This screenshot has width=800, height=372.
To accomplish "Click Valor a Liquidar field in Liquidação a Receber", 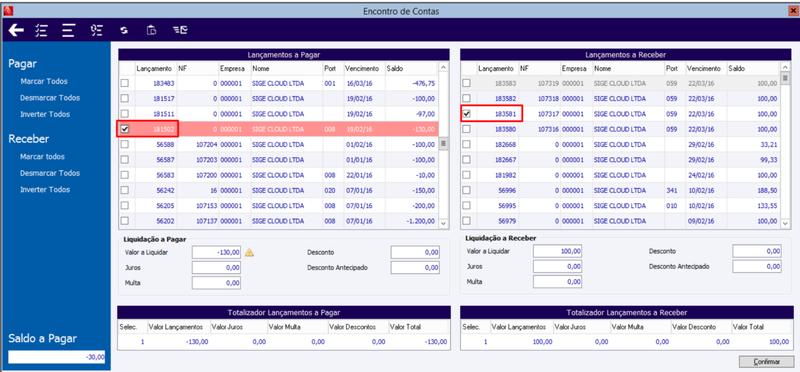I will pos(558,251).
